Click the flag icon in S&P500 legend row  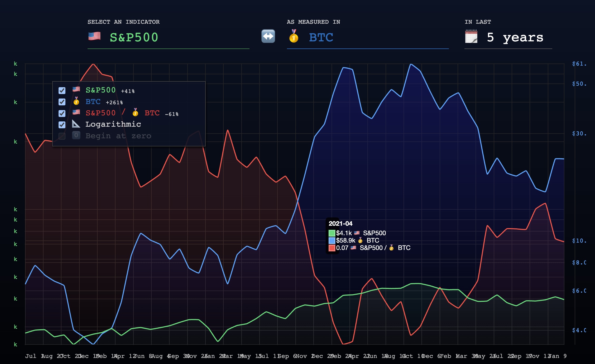coord(76,90)
